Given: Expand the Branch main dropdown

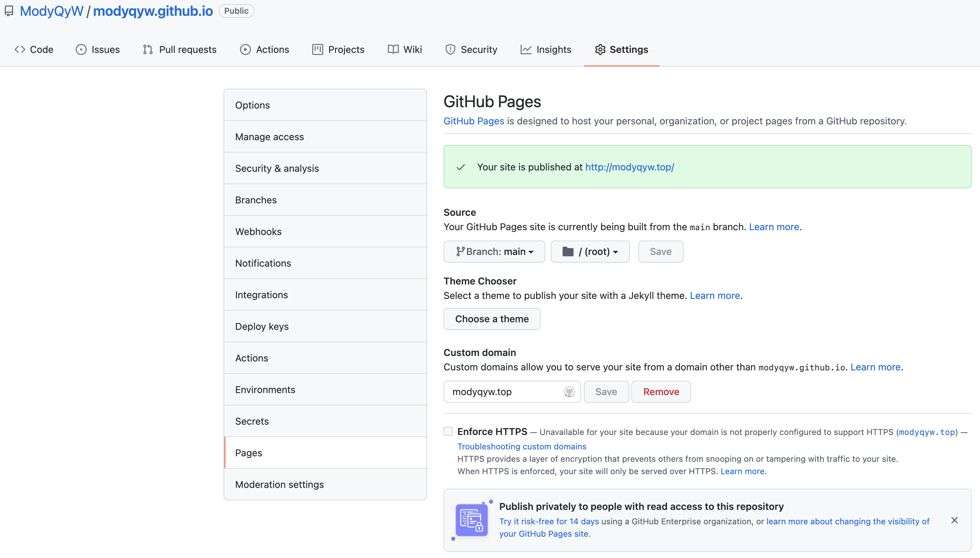Looking at the screenshot, I should click(494, 252).
